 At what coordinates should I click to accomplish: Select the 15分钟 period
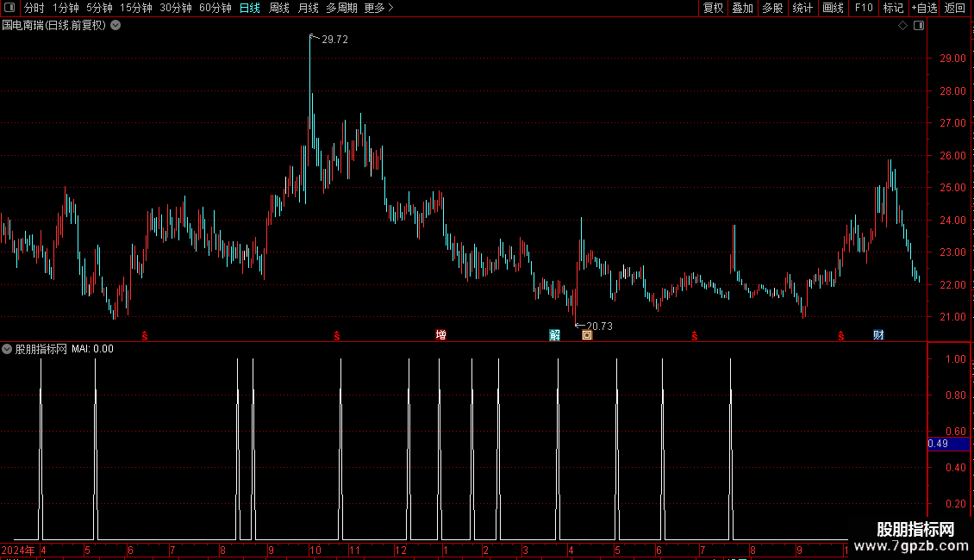click(x=136, y=8)
